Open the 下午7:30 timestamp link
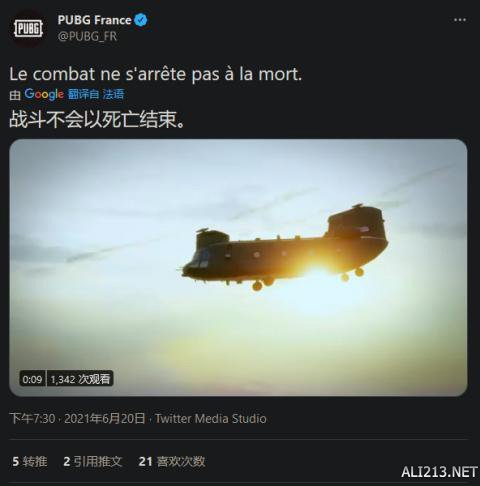Viewport: 480px width, 486px height. 32,418
